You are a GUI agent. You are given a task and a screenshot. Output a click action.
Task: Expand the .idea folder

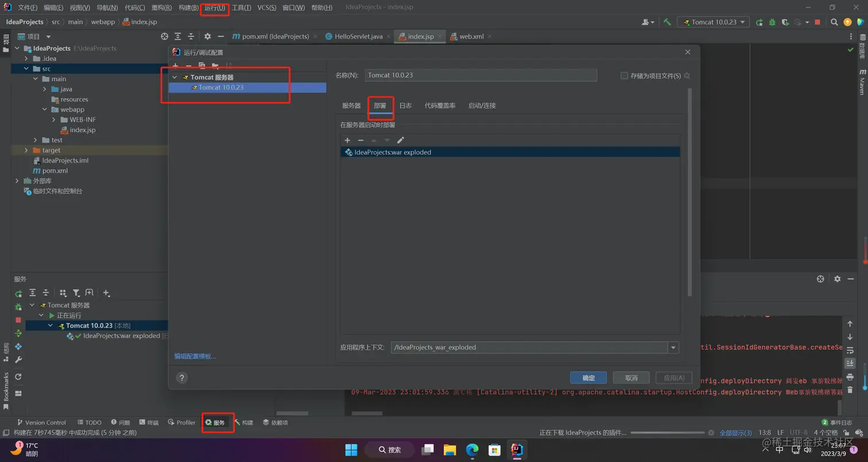pyautogui.click(x=26, y=59)
